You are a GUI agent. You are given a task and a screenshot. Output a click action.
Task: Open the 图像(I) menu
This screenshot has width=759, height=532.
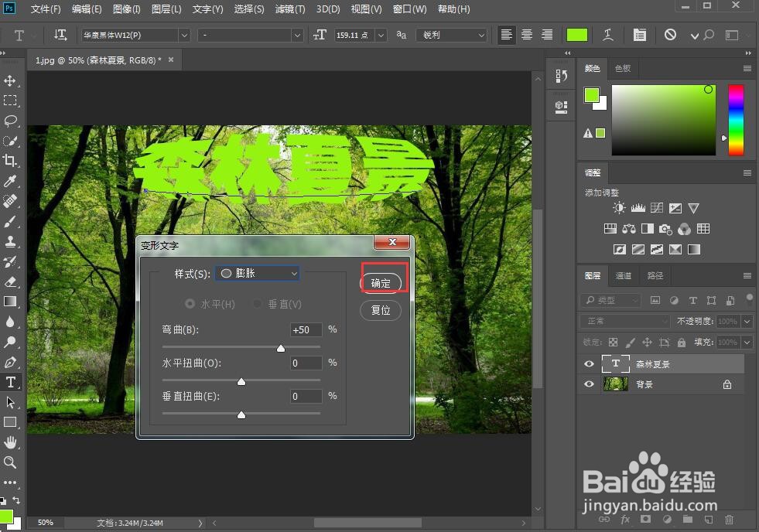click(126, 9)
